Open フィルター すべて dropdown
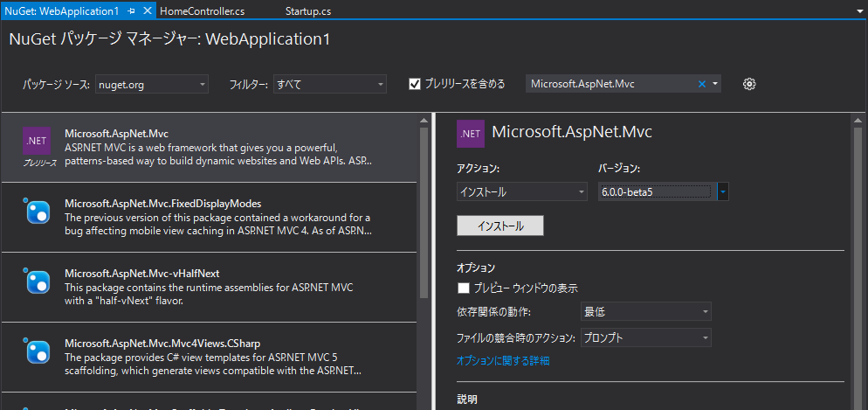Image resolution: width=868 pixels, height=410 pixels. click(329, 84)
